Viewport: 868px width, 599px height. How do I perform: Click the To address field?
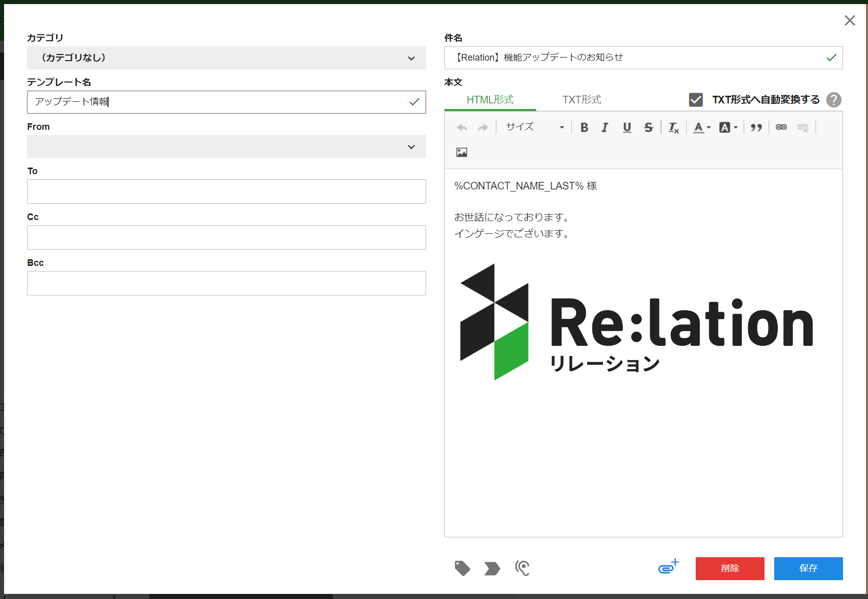click(x=226, y=192)
